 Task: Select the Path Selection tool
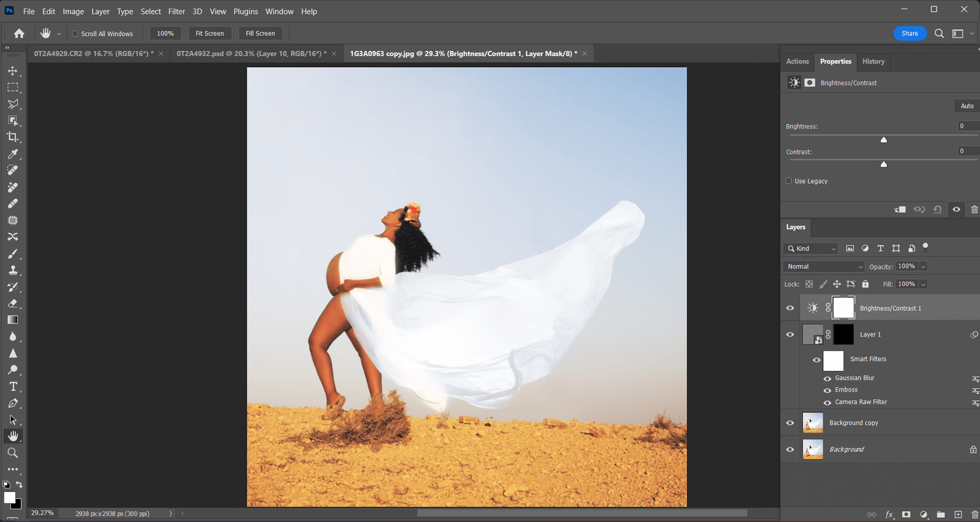[13, 420]
